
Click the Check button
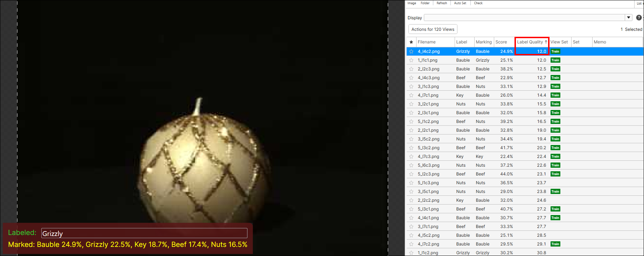point(478,3)
